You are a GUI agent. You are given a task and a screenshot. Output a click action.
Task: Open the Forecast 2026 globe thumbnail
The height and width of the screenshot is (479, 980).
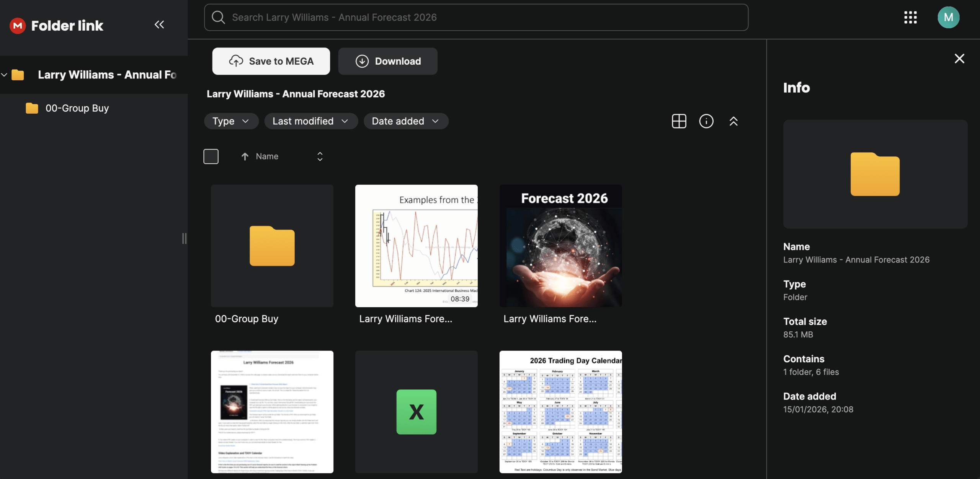tap(560, 246)
